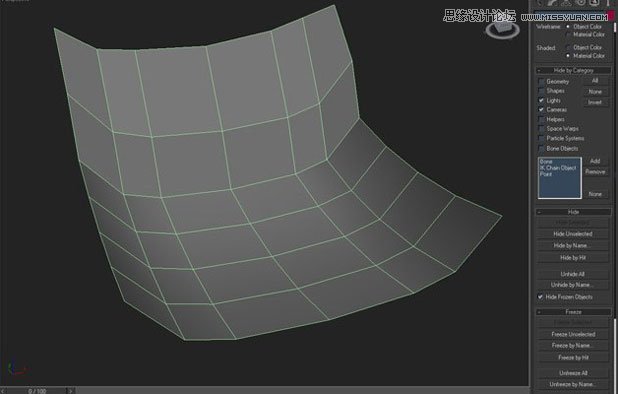Click the Freeze by Hit button

[x=573, y=357]
